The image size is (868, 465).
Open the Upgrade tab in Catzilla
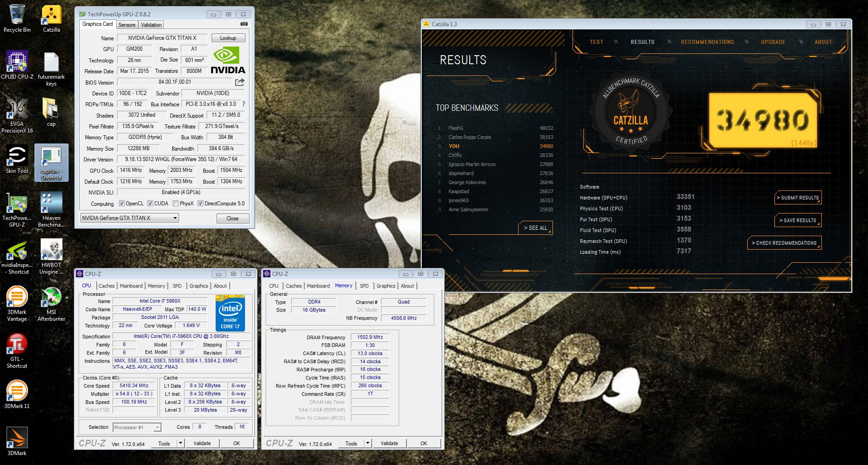pos(773,42)
